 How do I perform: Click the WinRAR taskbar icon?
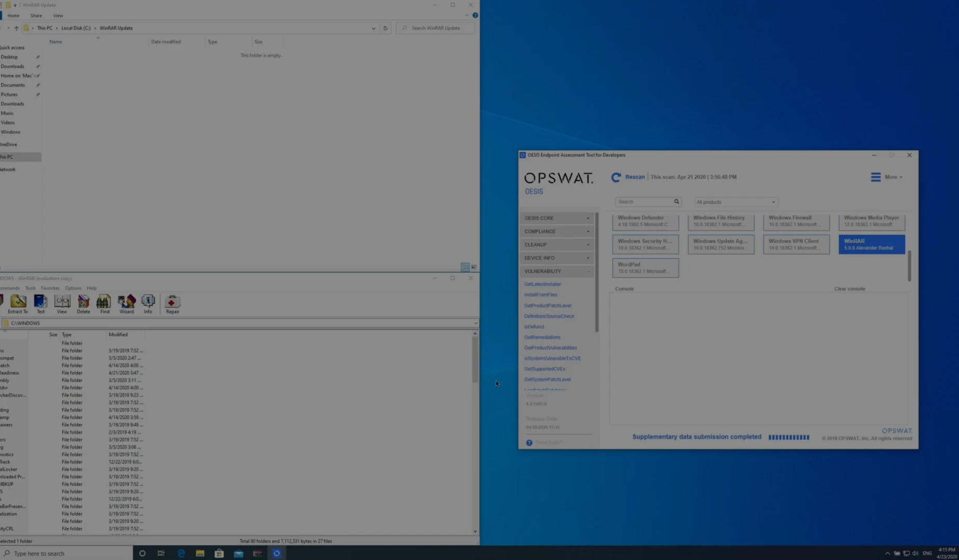257,553
